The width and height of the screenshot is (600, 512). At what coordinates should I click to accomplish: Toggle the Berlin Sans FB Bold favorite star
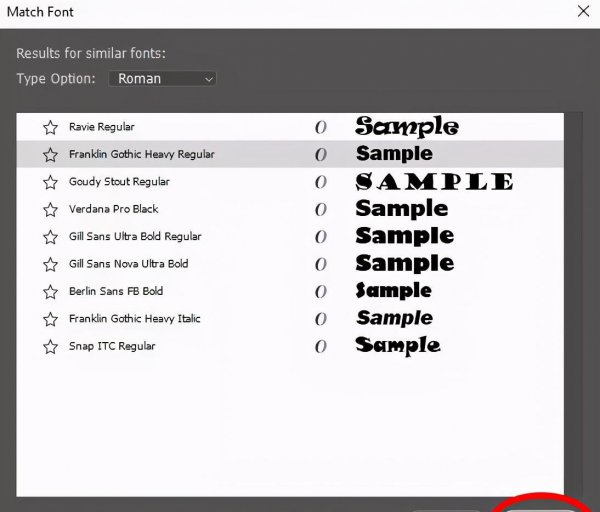point(50,292)
